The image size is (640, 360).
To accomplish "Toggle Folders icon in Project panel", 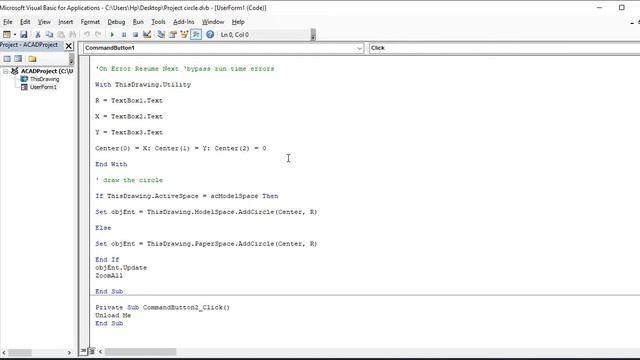I will [32, 59].
